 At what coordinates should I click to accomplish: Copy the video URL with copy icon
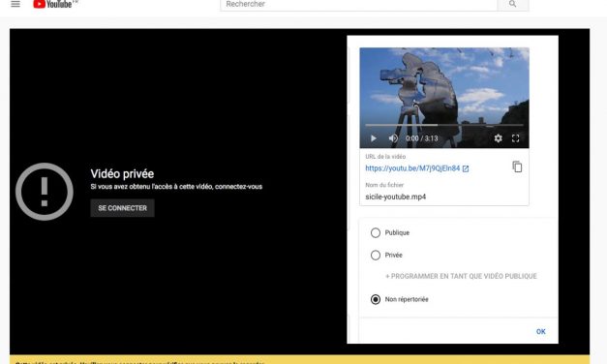click(x=517, y=167)
